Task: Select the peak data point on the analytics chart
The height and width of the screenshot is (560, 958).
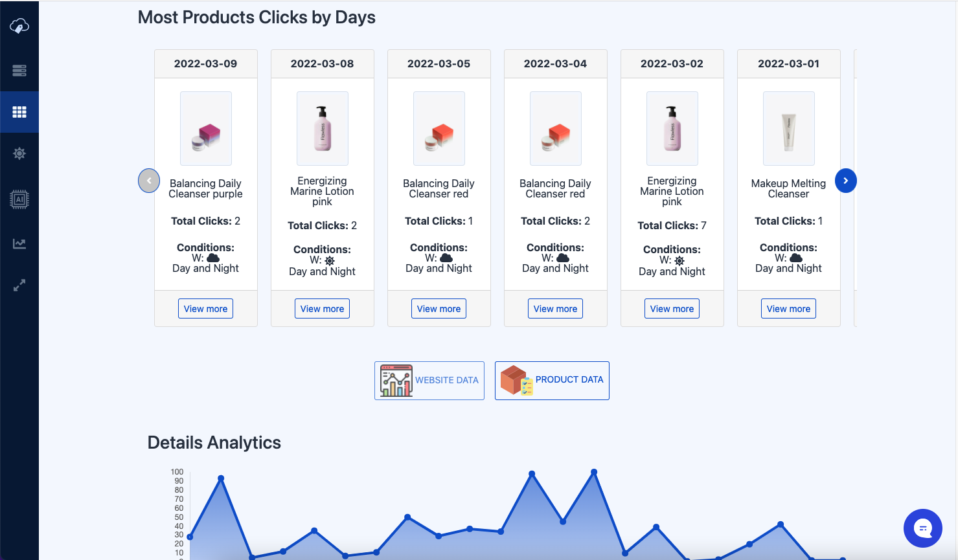Action: tap(595, 473)
